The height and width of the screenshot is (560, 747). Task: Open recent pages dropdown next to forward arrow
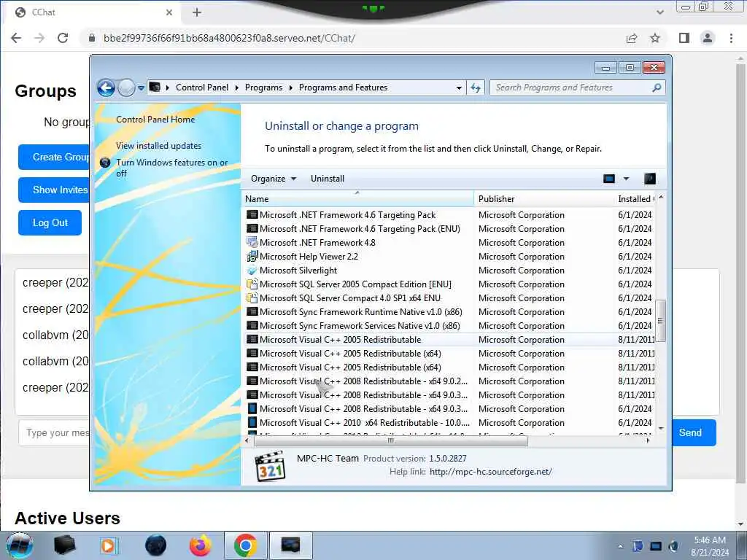(x=141, y=88)
